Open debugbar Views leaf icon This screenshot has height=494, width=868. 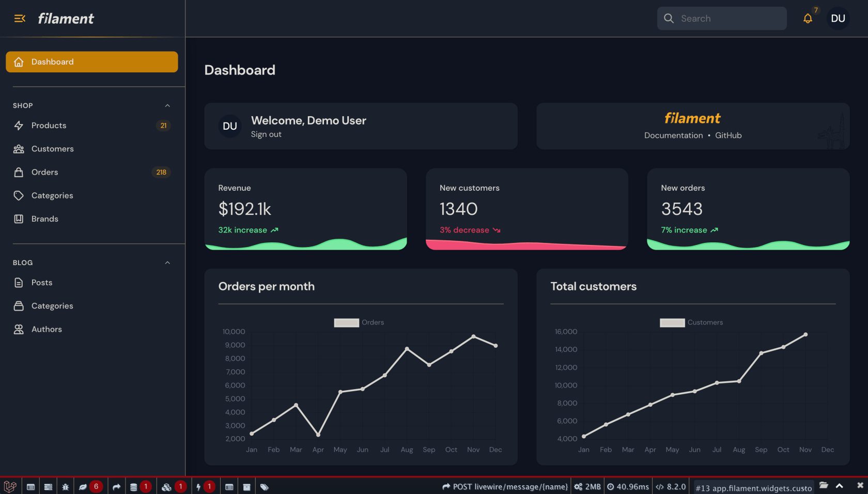click(83, 487)
